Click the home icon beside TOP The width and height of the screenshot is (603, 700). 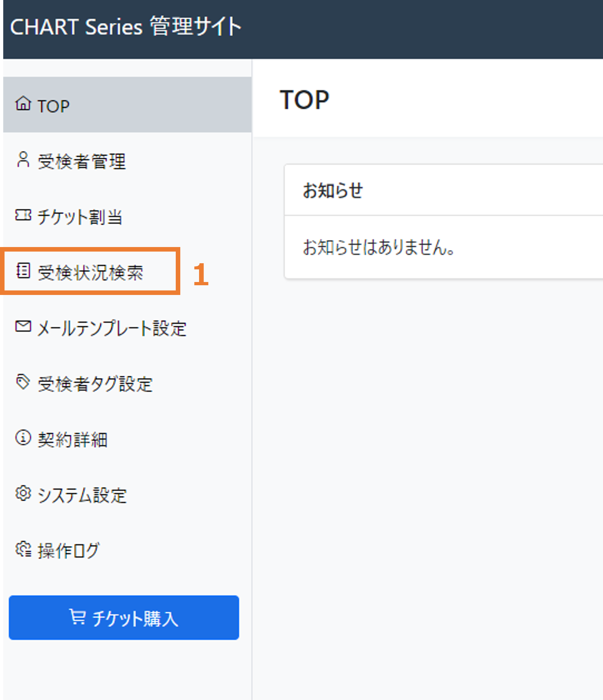[23, 103]
